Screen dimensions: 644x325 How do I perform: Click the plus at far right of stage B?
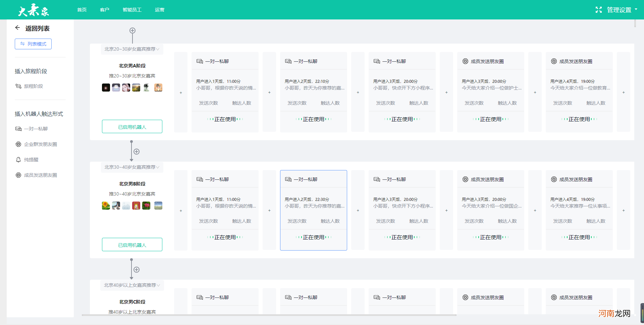(x=624, y=210)
